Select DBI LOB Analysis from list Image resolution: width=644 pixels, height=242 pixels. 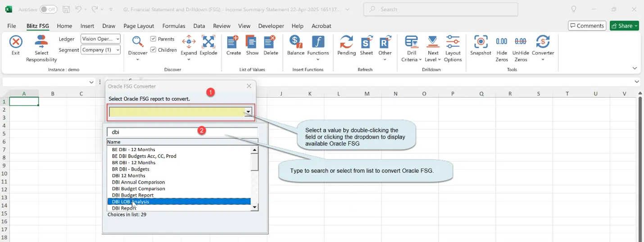pos(179,202)
